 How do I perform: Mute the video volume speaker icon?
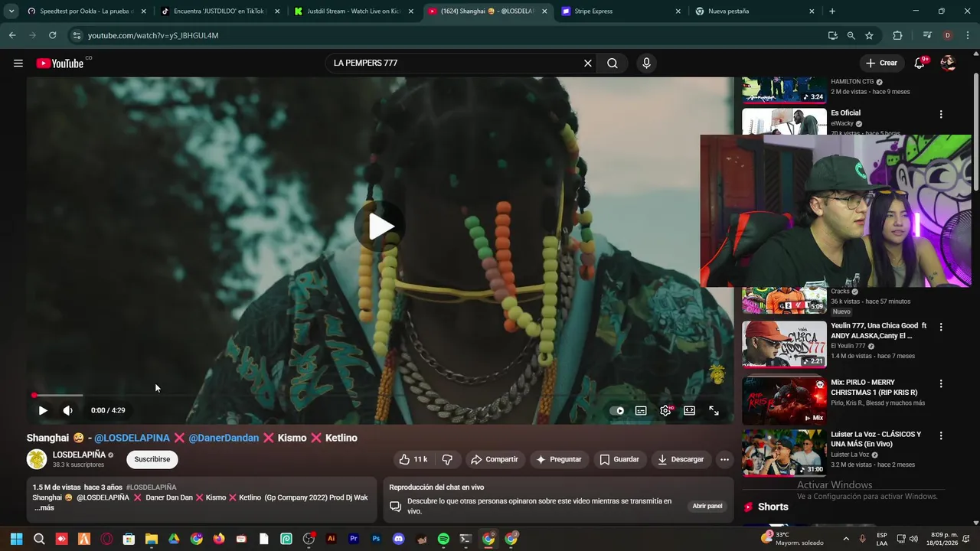tap(67, 410)
